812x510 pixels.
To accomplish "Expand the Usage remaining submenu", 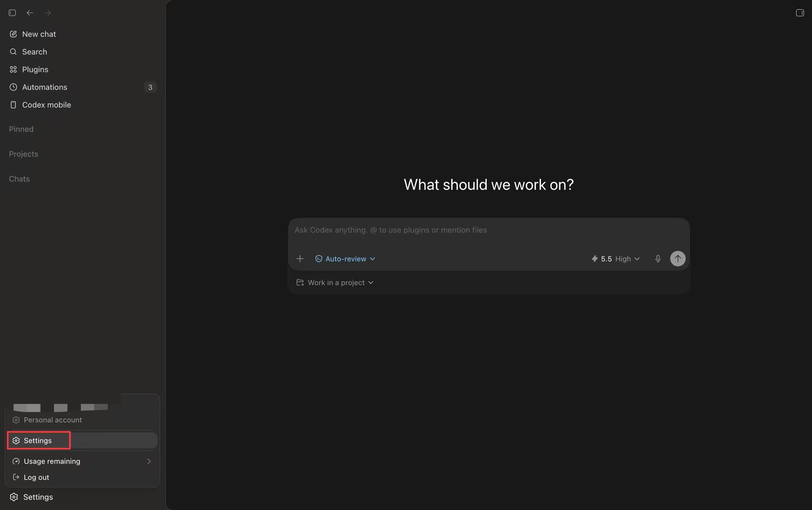I will click(x=82, y=461).
